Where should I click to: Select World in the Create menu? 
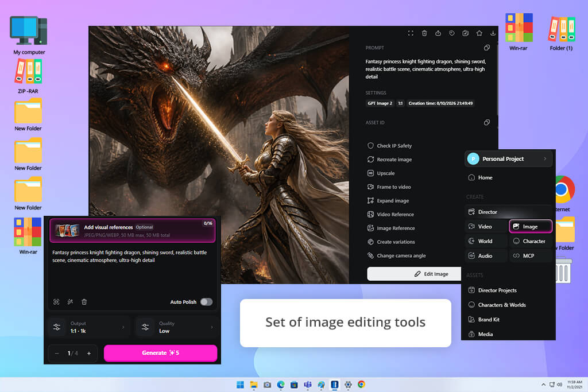click(486, 242)
